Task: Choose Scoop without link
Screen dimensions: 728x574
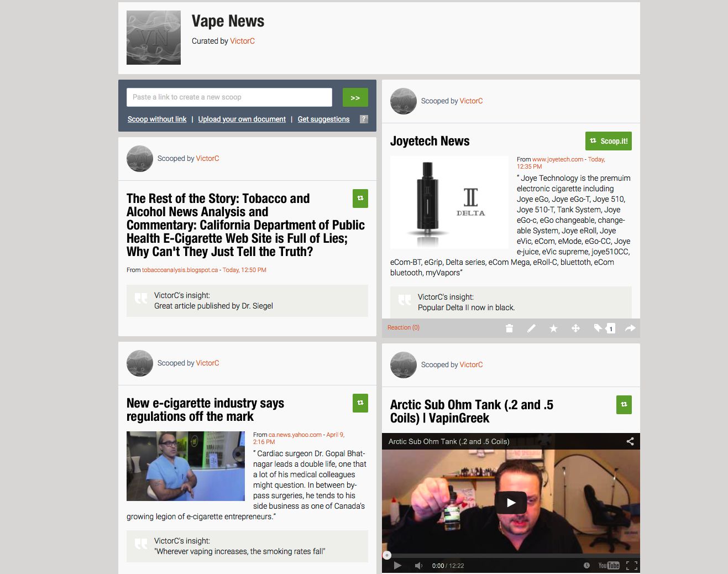Action: [157, 119]
